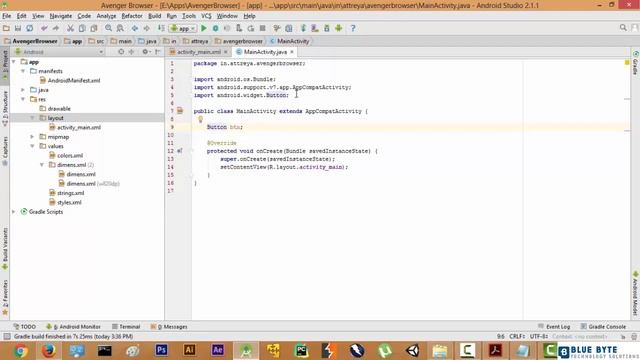Select styles.xml in project tree
This screenshot has width=640, height=360.
pyautogui.click(x=65, y=202)
